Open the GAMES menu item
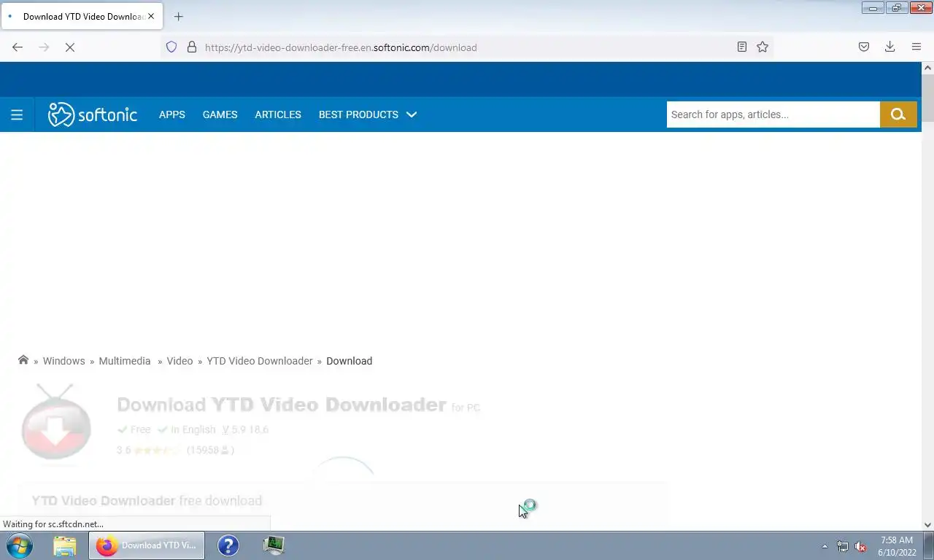Screen dimensions: 934x560 click(220, 114)
